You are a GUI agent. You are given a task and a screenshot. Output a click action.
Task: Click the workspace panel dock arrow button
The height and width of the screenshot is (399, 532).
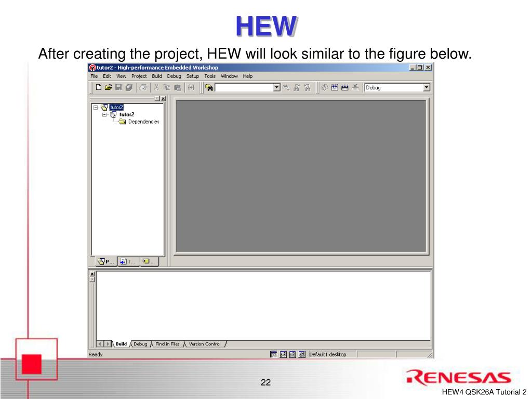[157, 98]
